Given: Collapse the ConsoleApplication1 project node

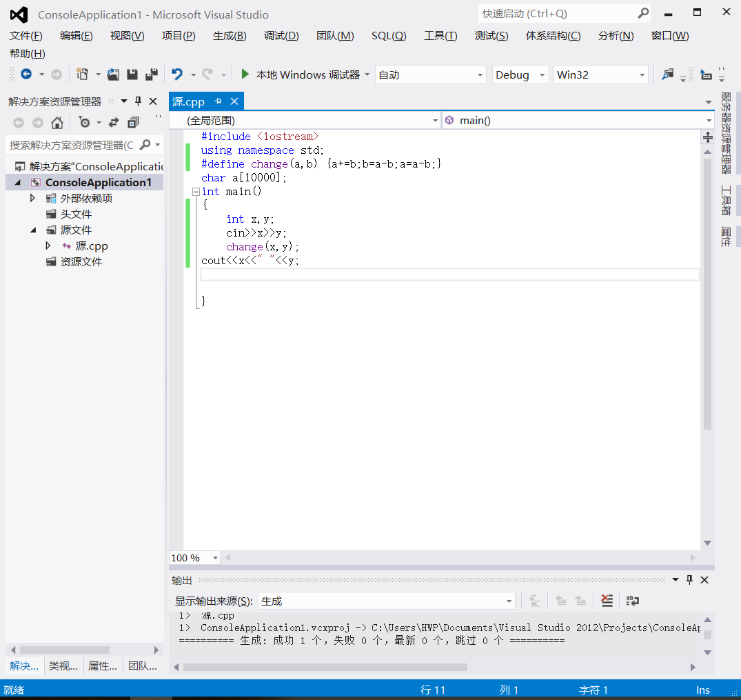Looking at the screenshot, I should (18, 182).
